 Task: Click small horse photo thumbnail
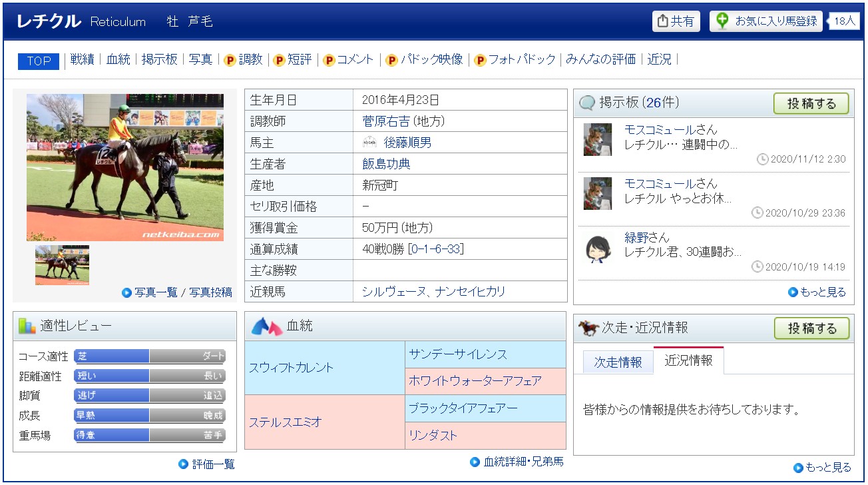[x=62, y=265]
